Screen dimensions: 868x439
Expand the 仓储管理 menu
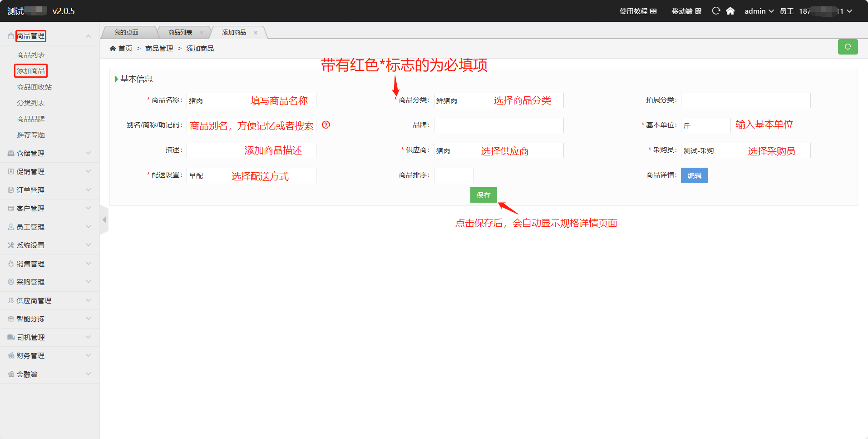click(x=49, y=154)
